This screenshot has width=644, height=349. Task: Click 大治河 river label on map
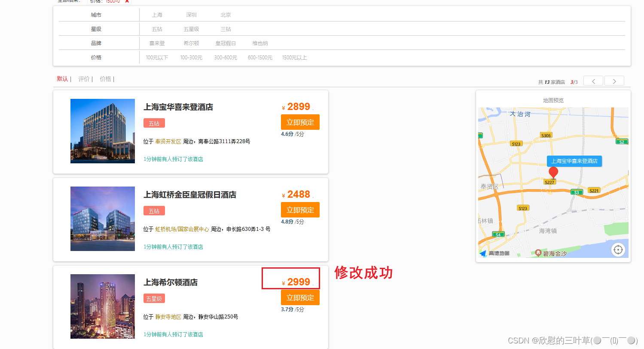tap(520, 114)
